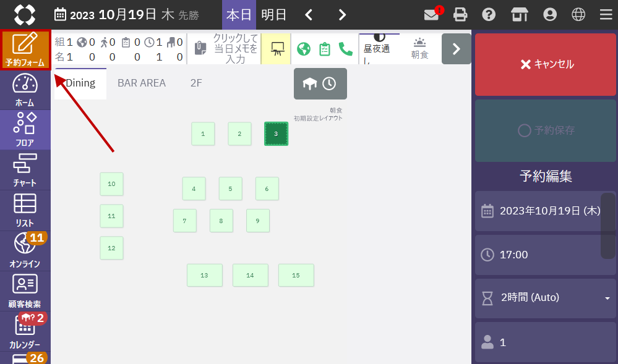
Task: Click the green clipboard icon
Action: [x=325, y=49]
